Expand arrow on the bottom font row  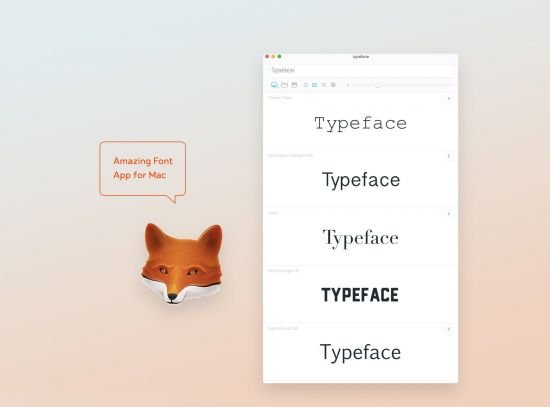(x=449, y=329)
